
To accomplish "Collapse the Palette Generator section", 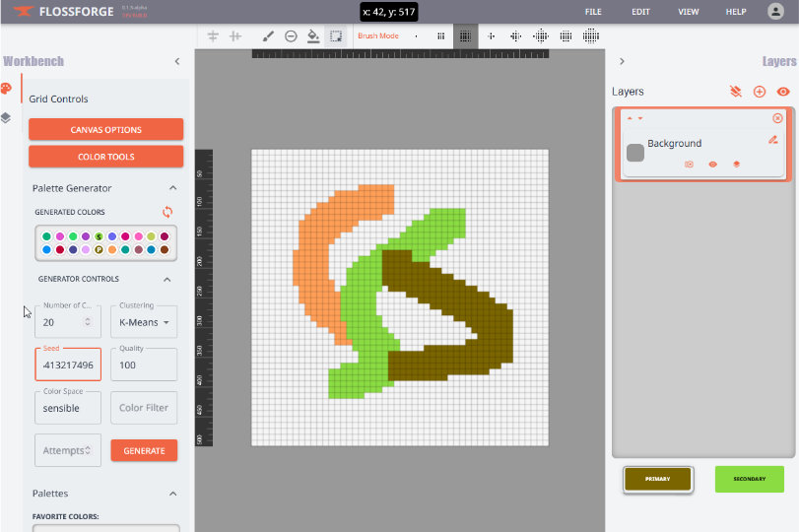I will (173, 188).
